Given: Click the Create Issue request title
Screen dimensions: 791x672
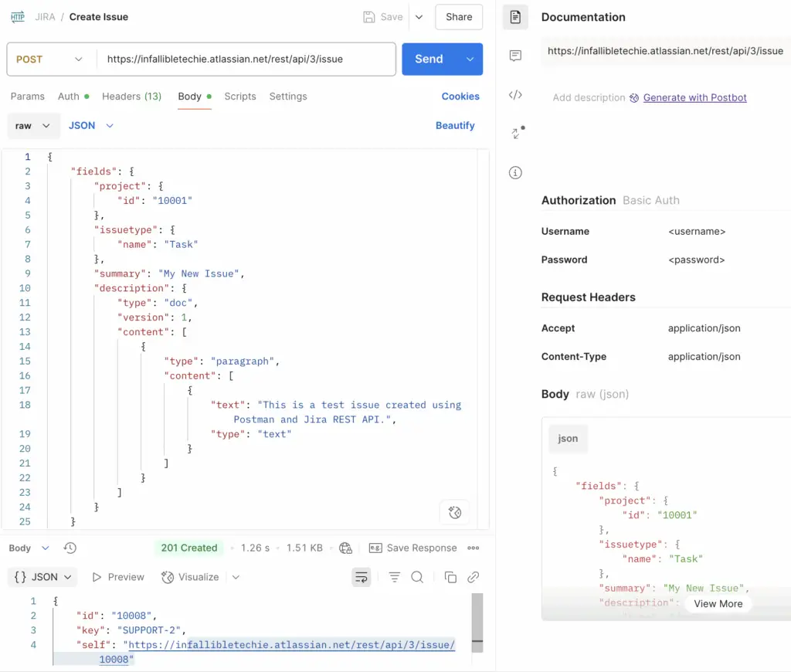Looking at the screenshot, I should pyautogui.click(x=99, y=17).
